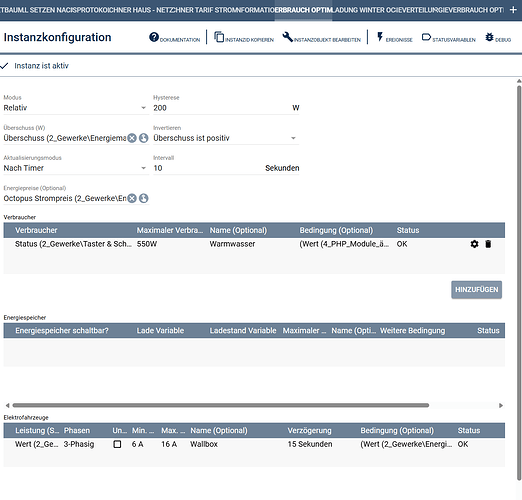Open the Invertieren dropdown
The image size is (522, 500).
(226, 138)
